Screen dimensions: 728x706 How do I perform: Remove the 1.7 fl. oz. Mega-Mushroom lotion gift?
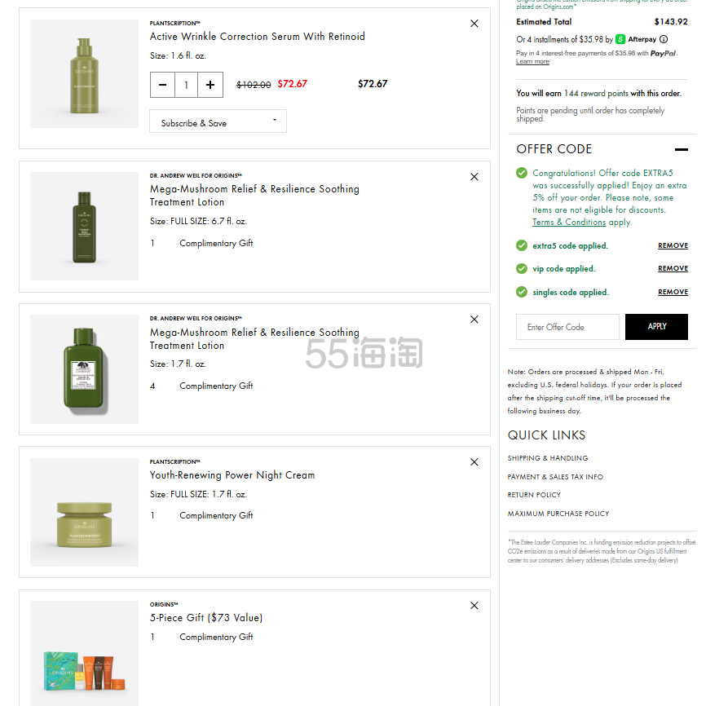tap(474, 320)
